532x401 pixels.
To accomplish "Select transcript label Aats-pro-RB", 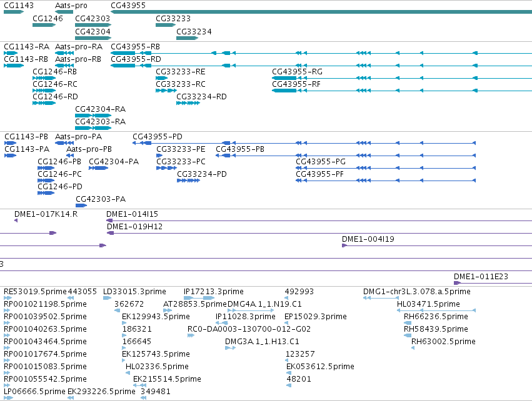I will click(78, 59).
